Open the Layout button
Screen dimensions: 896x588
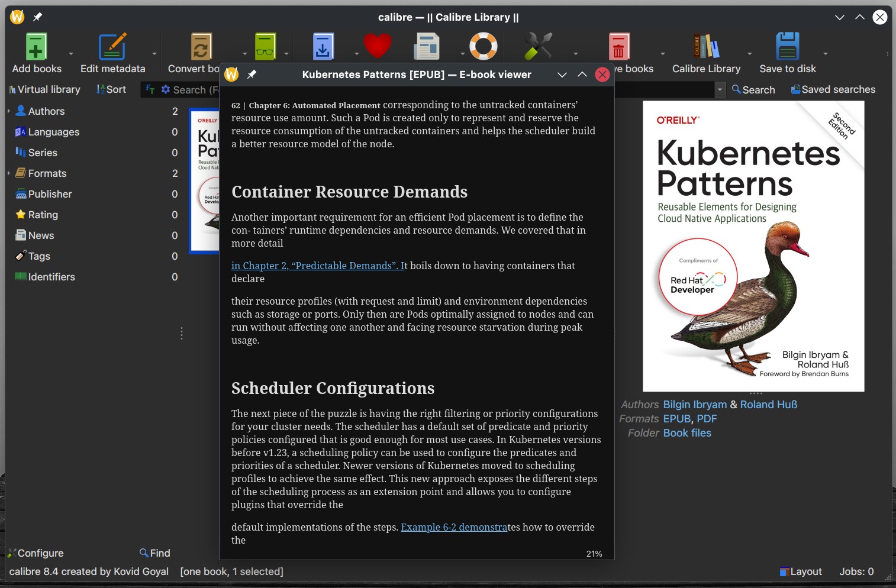[x=801, y=571]
